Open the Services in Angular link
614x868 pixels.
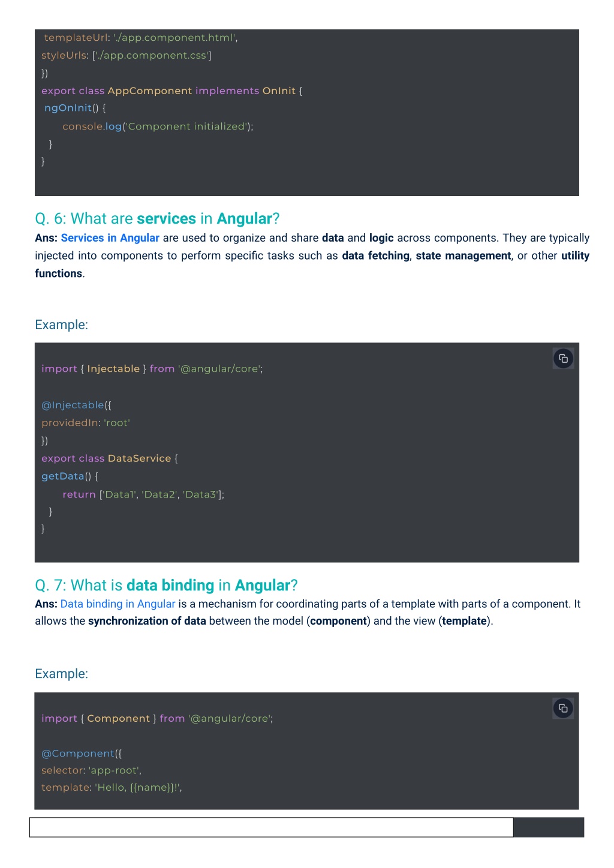point(110,238)
